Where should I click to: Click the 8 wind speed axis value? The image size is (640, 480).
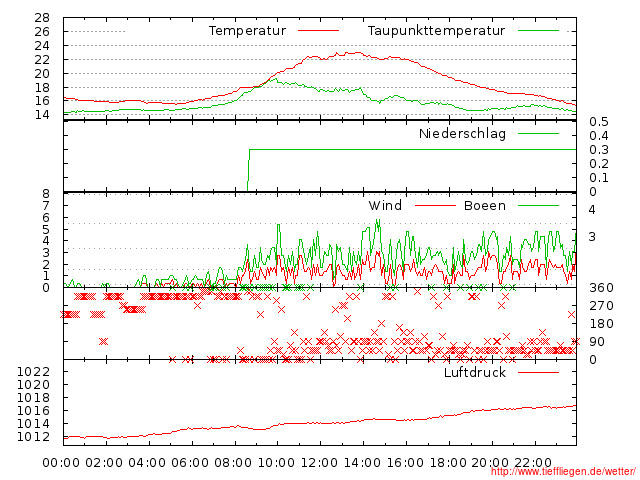[46, 193]
